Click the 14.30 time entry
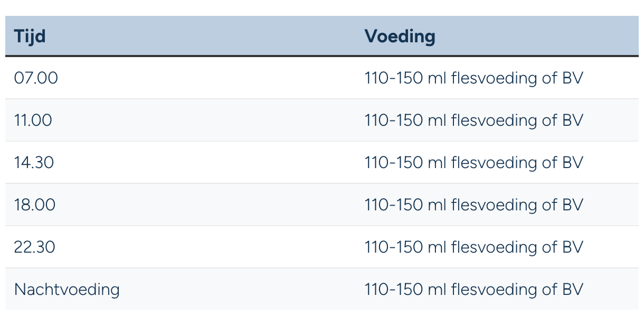 tap(34, 163)
